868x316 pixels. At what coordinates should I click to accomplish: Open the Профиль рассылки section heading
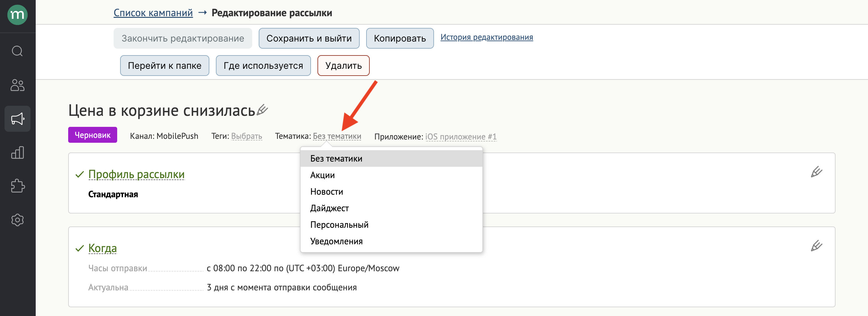point(136,174)
